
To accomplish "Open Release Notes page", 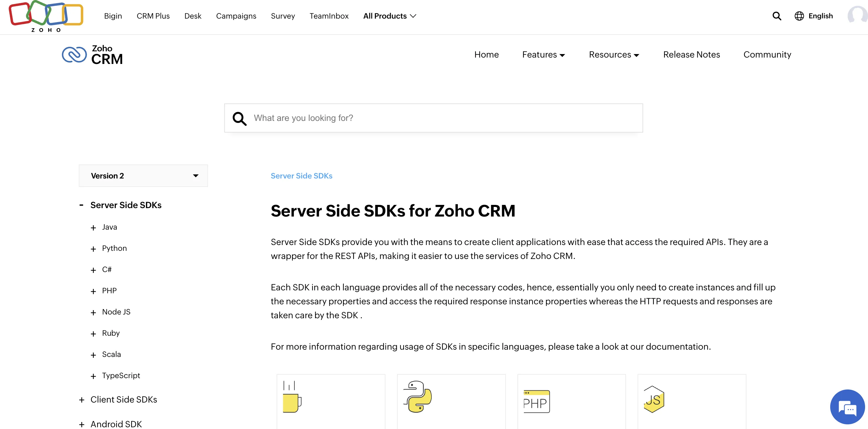I will [691, 55].
